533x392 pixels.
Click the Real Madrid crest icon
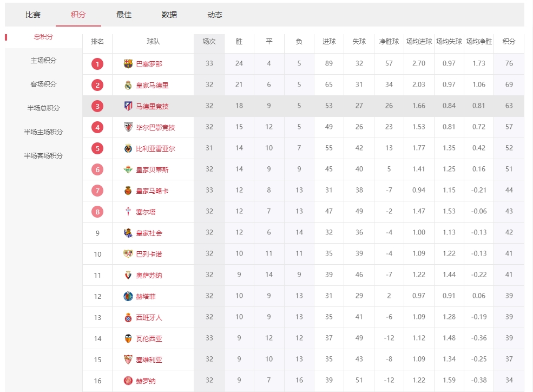point(128,85)
